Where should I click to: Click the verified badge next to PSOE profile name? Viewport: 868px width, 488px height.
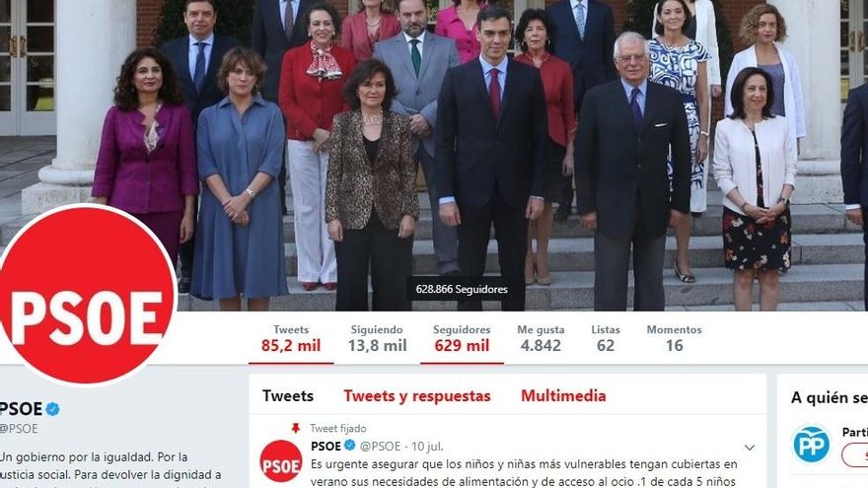[52, 409]
